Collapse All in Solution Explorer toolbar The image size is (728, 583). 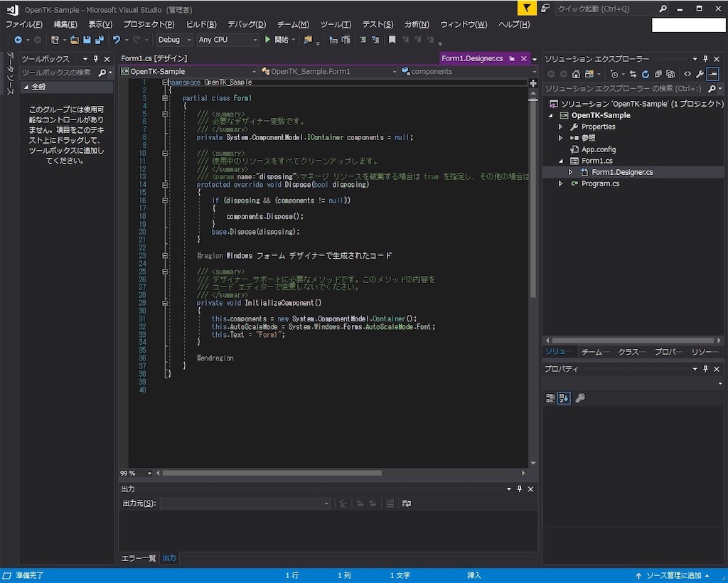tap(658, 74)
